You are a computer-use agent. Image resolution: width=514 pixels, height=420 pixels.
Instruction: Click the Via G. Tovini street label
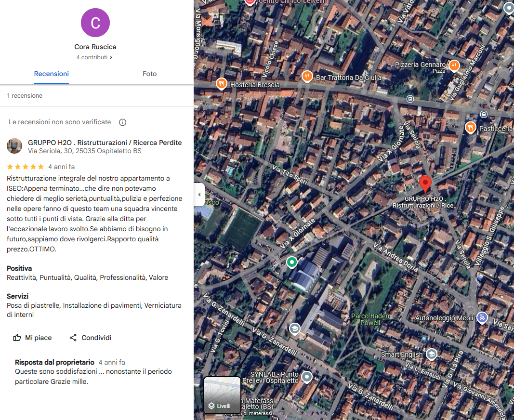click(x=219, y=337)
